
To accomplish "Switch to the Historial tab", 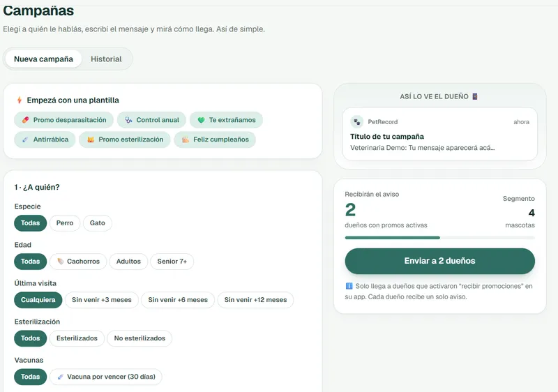I will (x=106, y=59).
